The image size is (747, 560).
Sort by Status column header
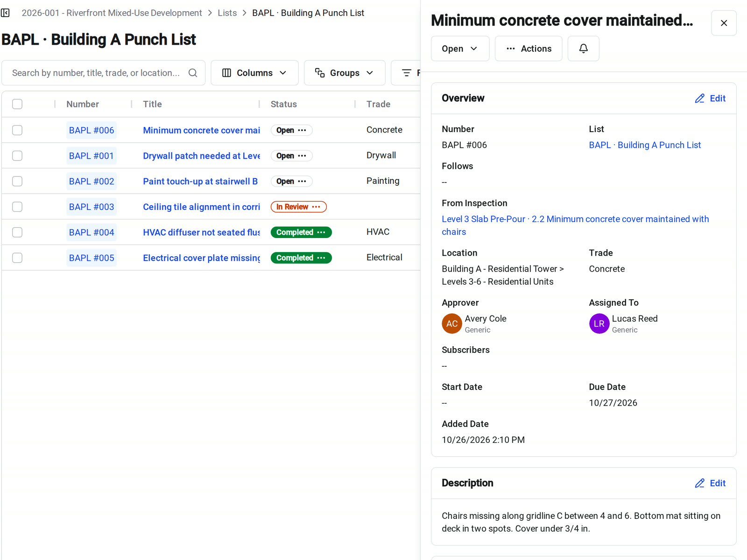point(283,104)
